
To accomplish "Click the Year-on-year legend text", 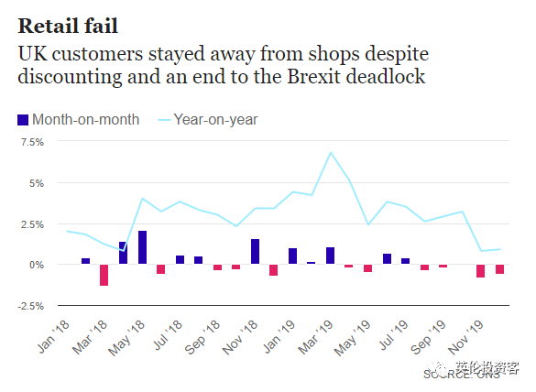I will (x=215, y=120).
